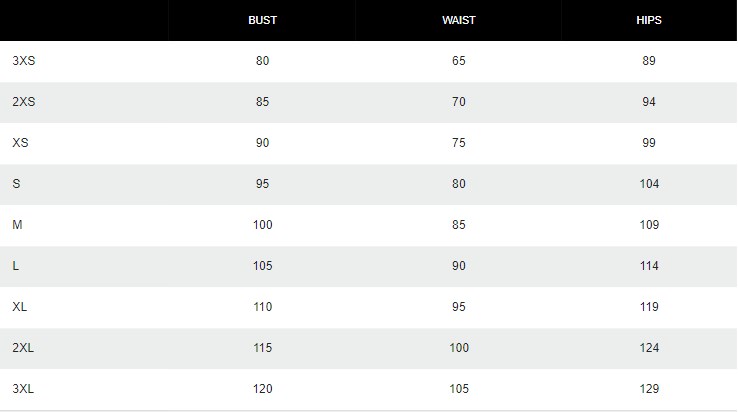Screen dimensions: 738x412
Task: Click hips value 104 in S row
Action: click(649, 184)
